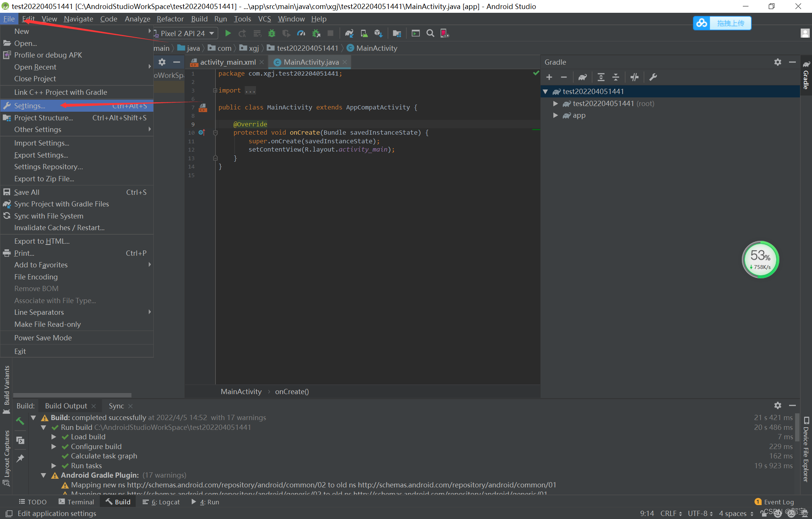Expand all nodes icon in Gradle toolbar
This screenshot has height=519, width=812.
601,77
